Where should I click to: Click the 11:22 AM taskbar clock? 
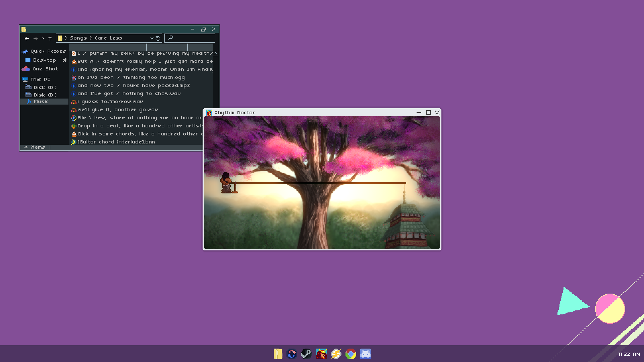(x=629, y=354)
